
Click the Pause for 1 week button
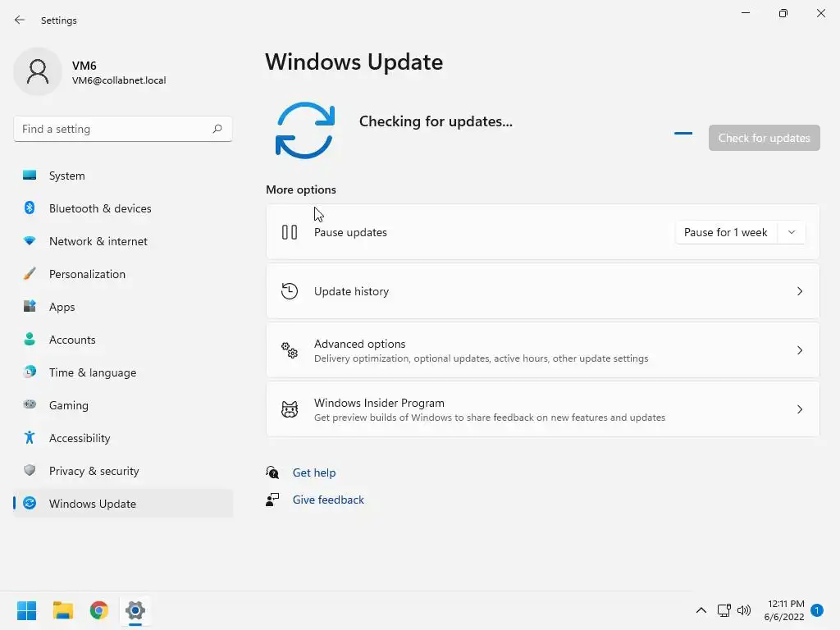725,232
